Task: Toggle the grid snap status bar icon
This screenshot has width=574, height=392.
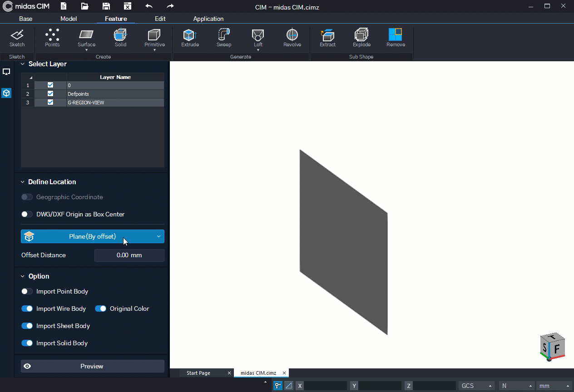Action: (x=288, y=386)
